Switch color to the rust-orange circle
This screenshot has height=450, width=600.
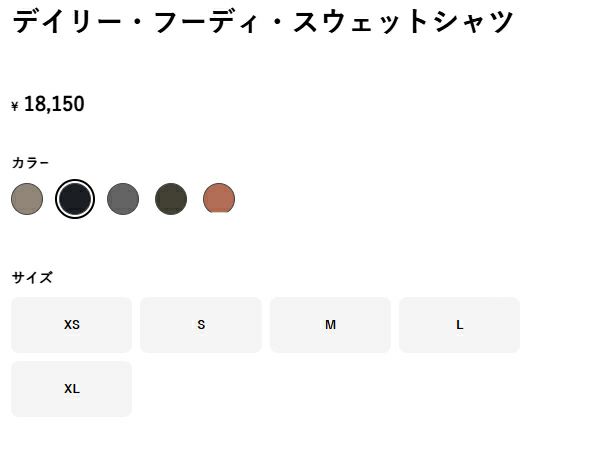[x=219, y=199]
